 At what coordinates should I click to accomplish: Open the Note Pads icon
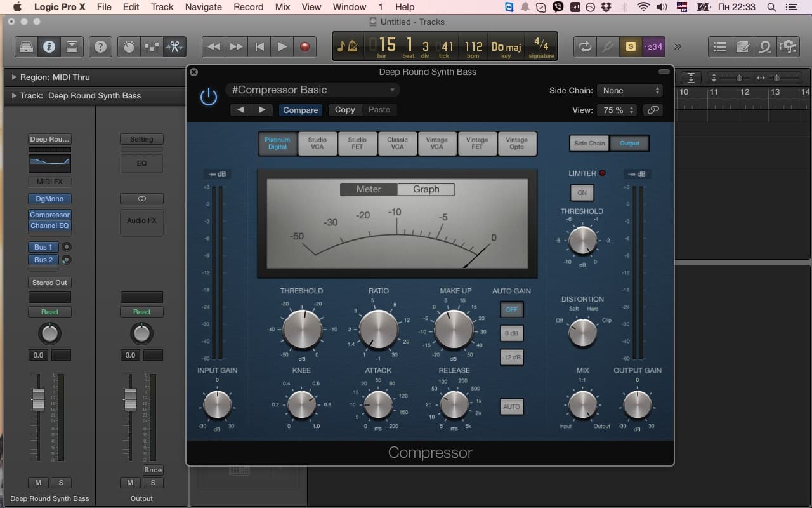click(742, 46)
